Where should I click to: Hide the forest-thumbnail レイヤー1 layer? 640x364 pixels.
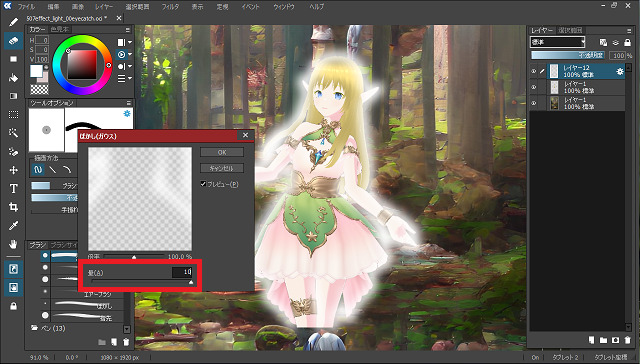[533, 103]
